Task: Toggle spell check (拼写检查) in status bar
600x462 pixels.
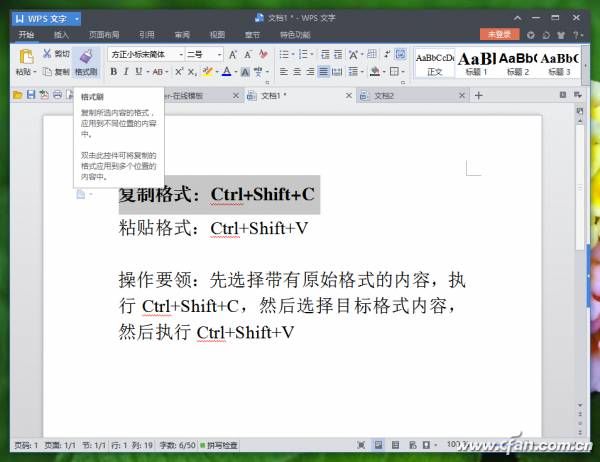Action: 219,445
